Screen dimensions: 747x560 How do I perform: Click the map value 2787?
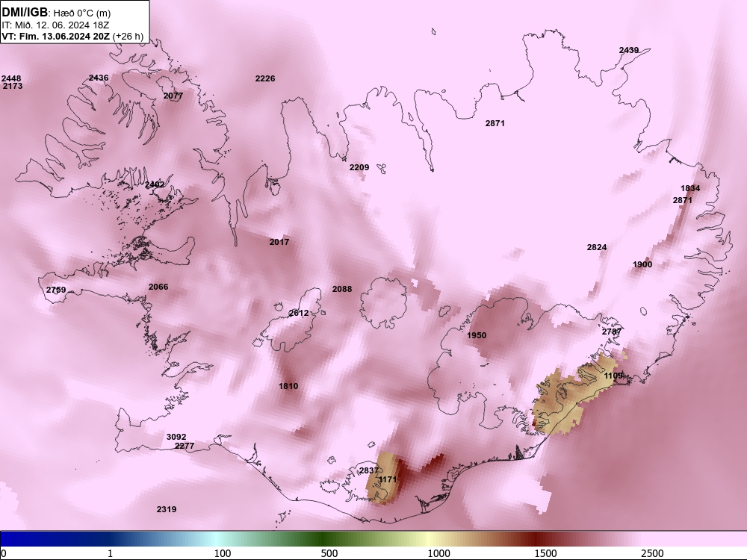point(612,332)
